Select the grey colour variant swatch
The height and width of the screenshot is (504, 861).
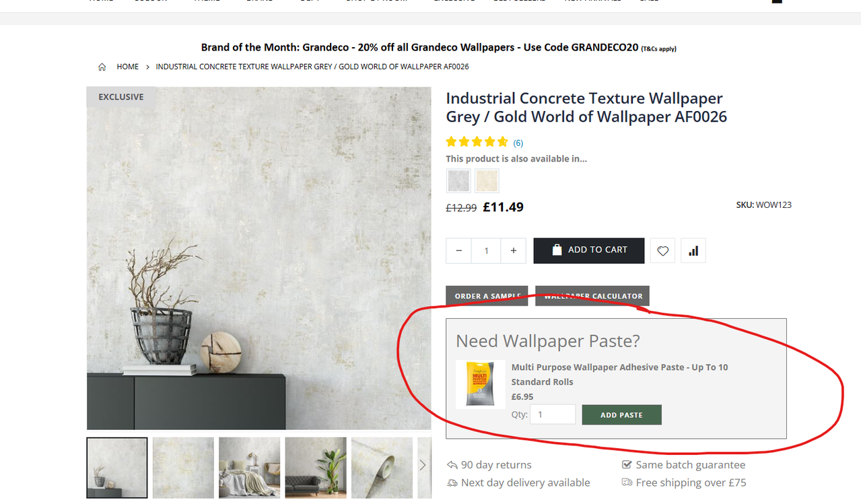click(459, 180)
